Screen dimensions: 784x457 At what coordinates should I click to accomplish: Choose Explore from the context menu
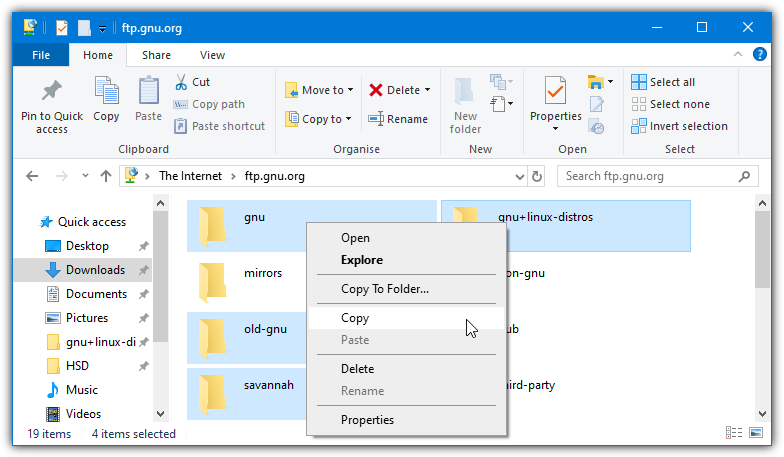pos(406,260)
